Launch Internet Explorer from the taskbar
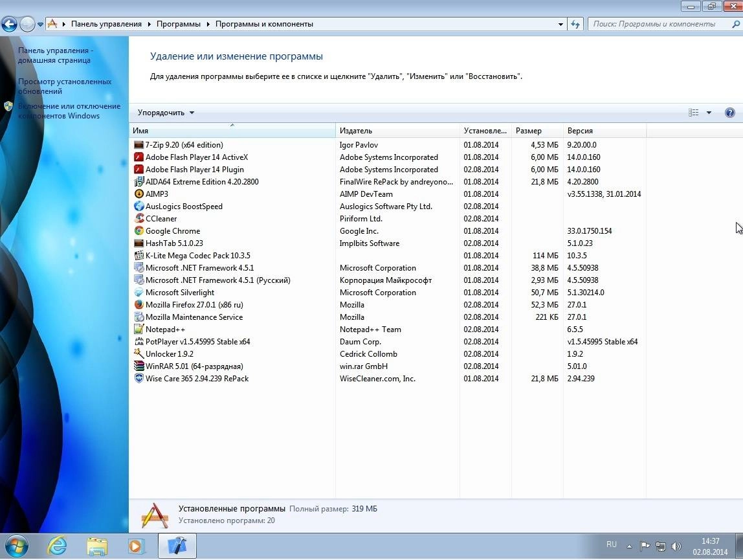 pos(58,546)
